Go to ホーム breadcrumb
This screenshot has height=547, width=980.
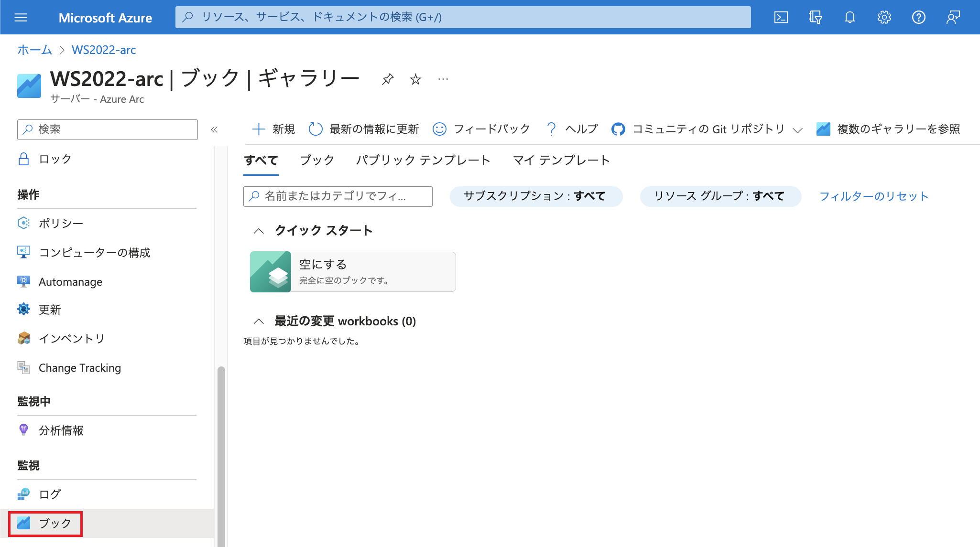click(x=34, y=50)
